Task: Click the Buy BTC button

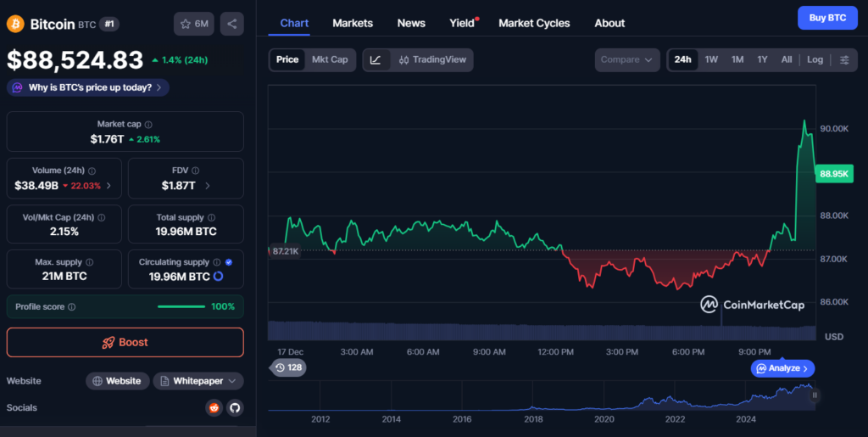Action: coord(827,18)
